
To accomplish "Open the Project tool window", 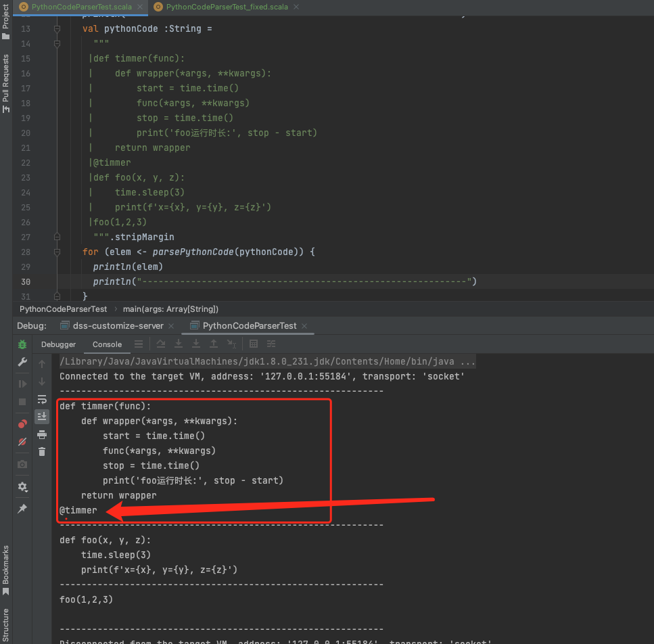I will coord(6,21).
